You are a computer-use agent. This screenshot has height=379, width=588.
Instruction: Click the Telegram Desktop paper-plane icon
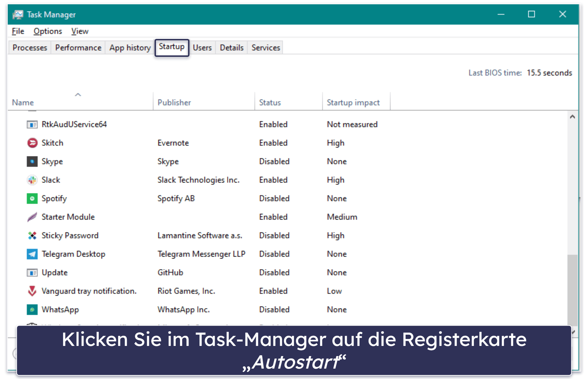point(32,254)
